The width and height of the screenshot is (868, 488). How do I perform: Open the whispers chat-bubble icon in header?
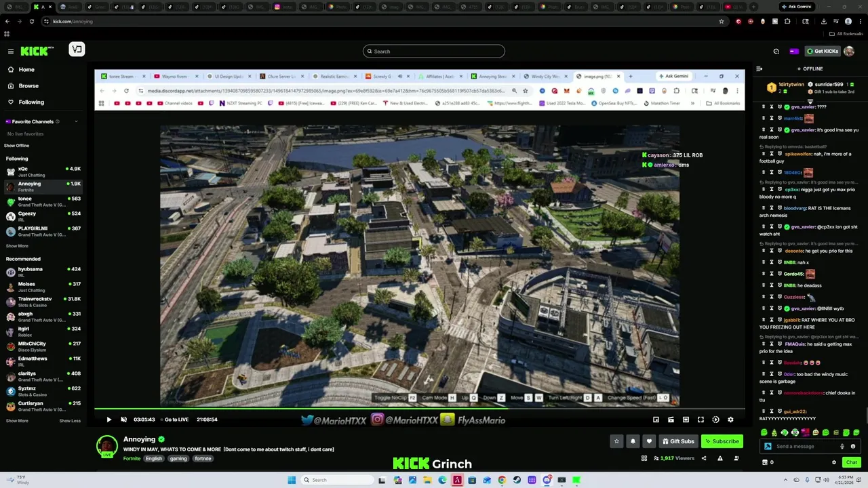tap(776, 52)
